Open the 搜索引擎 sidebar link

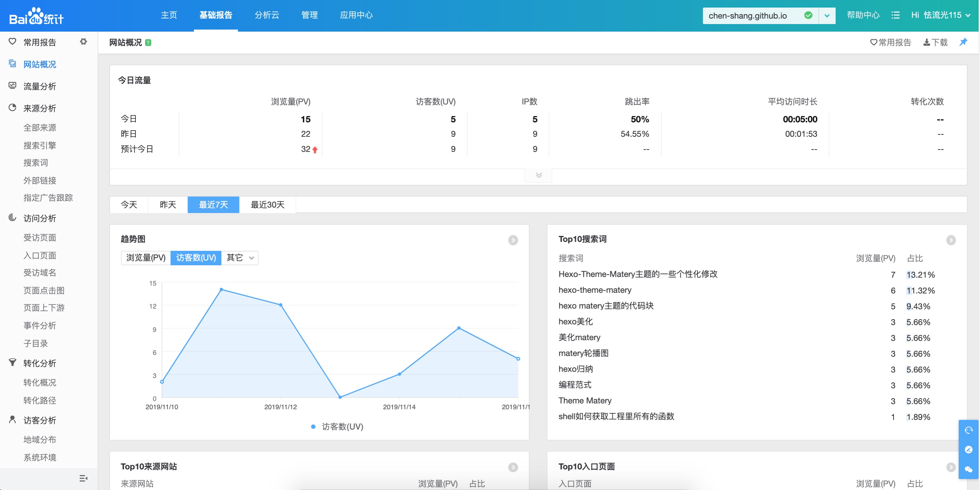(x=40, y=145)
